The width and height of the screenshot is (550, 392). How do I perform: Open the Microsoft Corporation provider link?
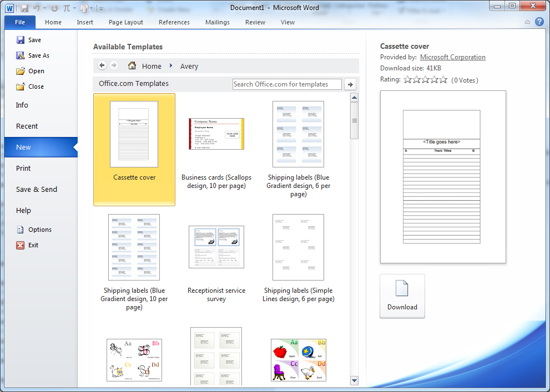click(452, 57)
